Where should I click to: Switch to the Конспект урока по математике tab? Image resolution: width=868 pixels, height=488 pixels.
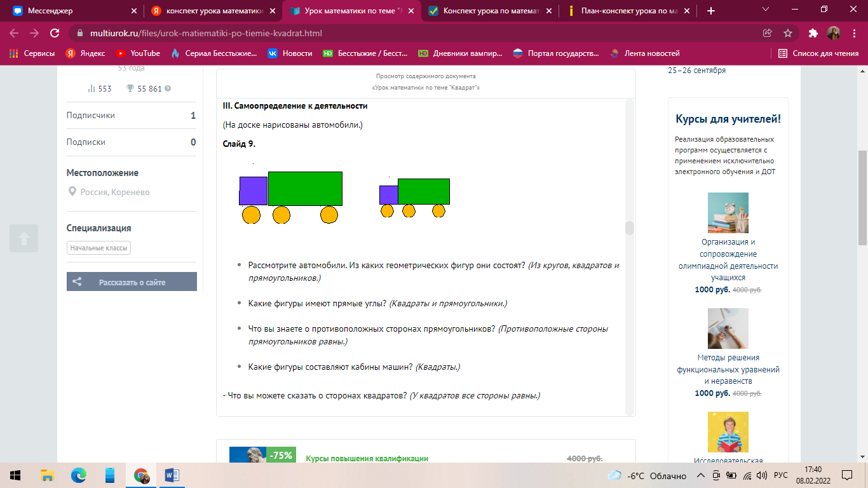(x=489, y=11)
